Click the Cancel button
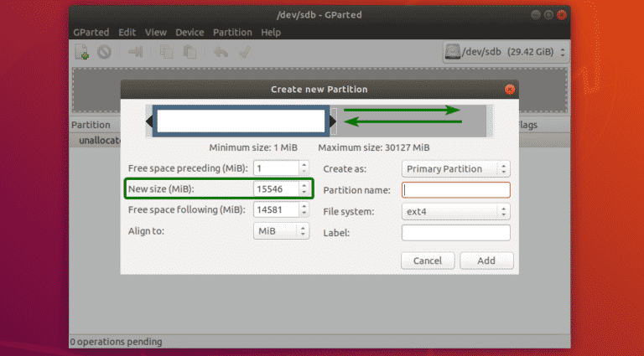The height and width of the screenshot is (356, 644). (428, 261)
